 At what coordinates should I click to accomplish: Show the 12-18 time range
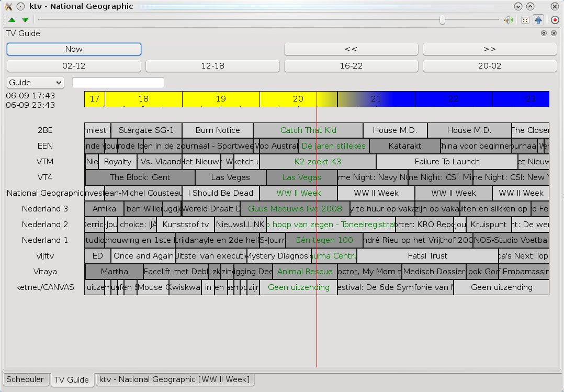(x=212, y=66)
